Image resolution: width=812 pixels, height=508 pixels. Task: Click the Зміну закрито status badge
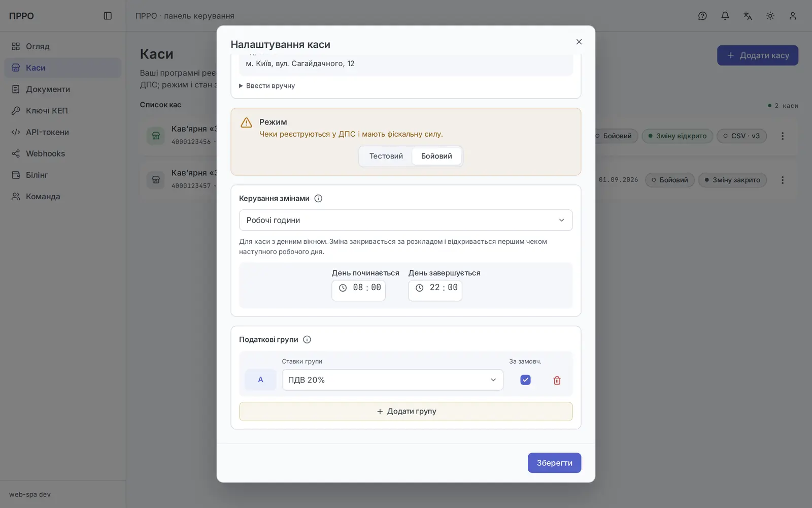tap(732, 180)
